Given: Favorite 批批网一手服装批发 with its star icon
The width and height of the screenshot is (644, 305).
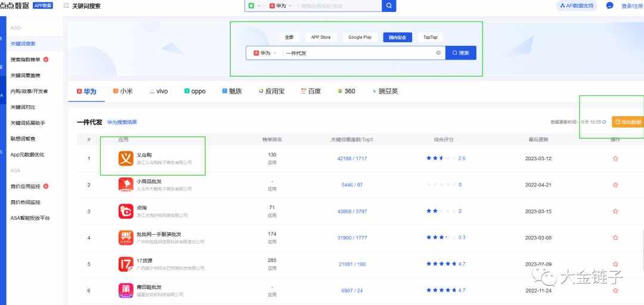Looking at the screenshot, I should click(615, 237).
